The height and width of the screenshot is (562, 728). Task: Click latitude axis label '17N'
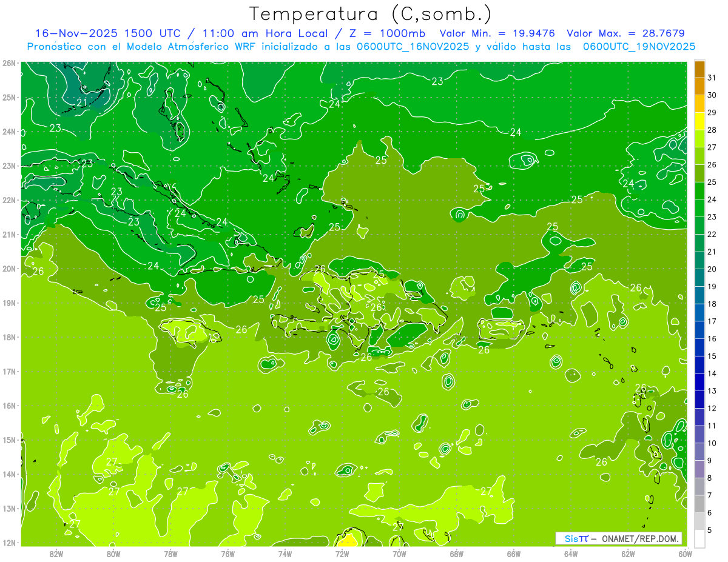click(9, 371)
